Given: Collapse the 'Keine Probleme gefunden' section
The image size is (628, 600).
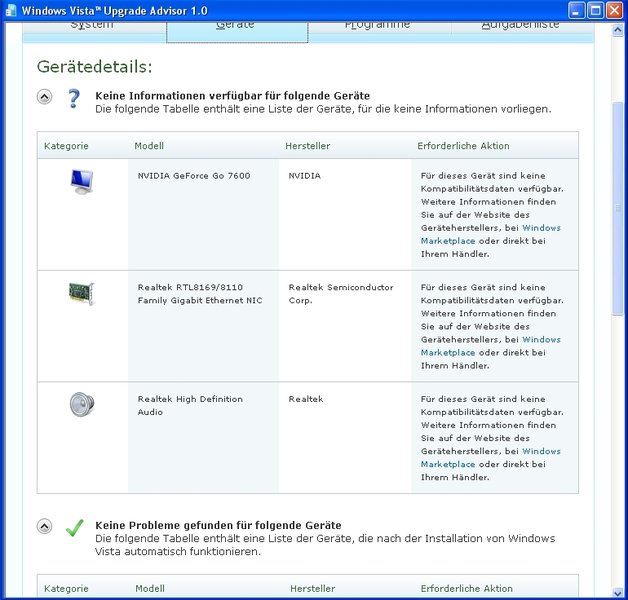Looking at the screenshot, I should pyautogui.click(x=44, y=526).
